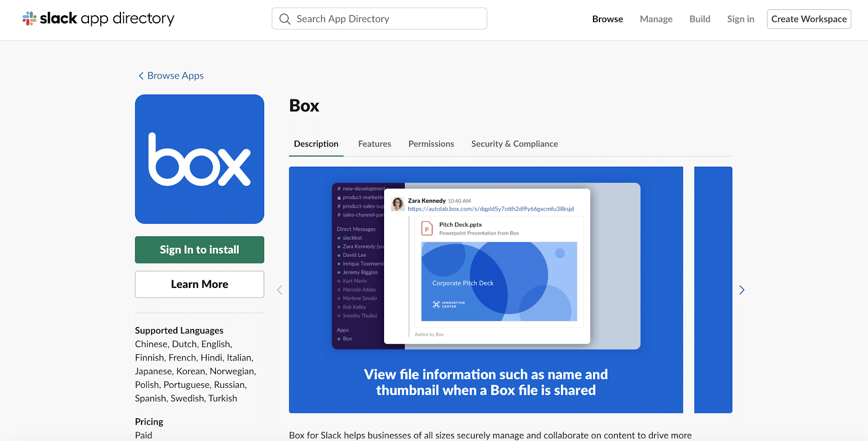Image resolution: width=868 pixels, height=441 pixels.
Task: Click the slack app directory title text
Action: point(107,18)
